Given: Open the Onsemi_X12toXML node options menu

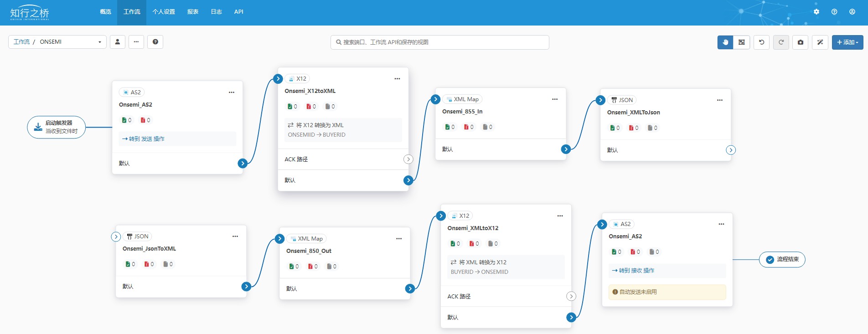Looking at the screenshot, I should tap(397, 79).
